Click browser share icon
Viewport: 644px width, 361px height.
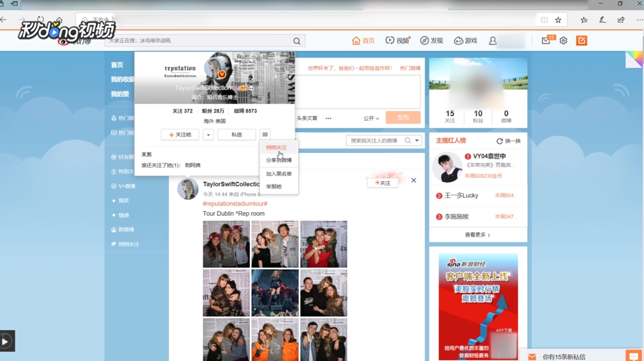(621, 20)
